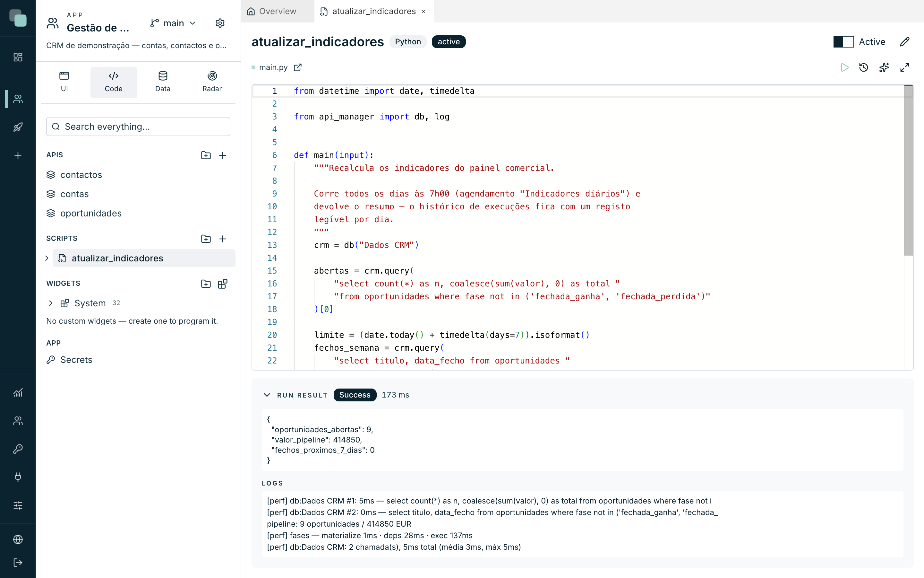Screen dimensions: 924x578
Task: Switch to the Code tab
Action: point(113,82)
